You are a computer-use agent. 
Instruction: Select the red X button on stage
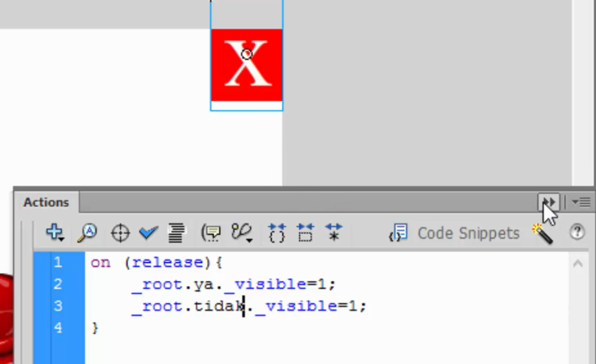tap(247, 65)
